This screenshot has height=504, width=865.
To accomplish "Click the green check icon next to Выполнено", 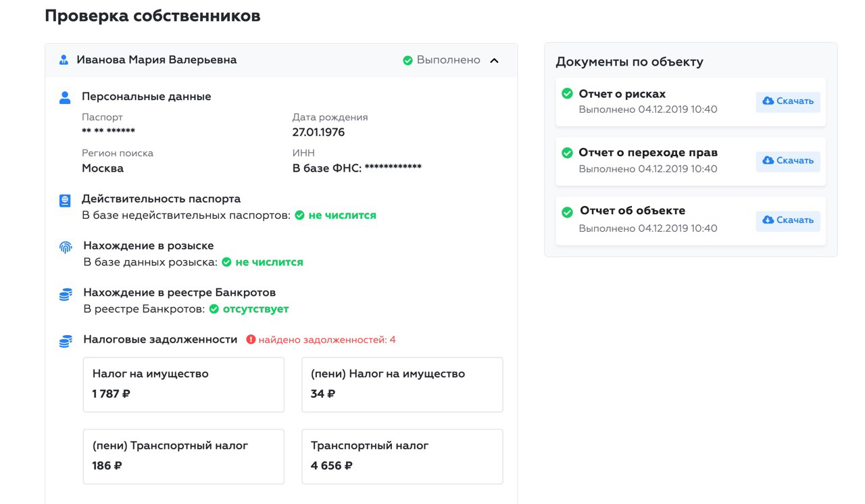I will pyautogui.click(x=407, y=60).
